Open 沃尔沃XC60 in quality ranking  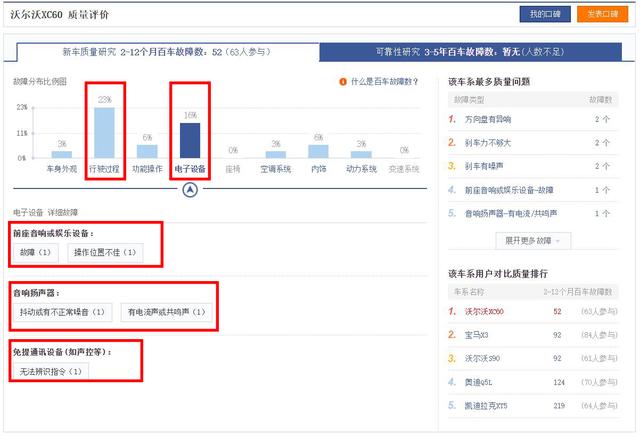484,311
